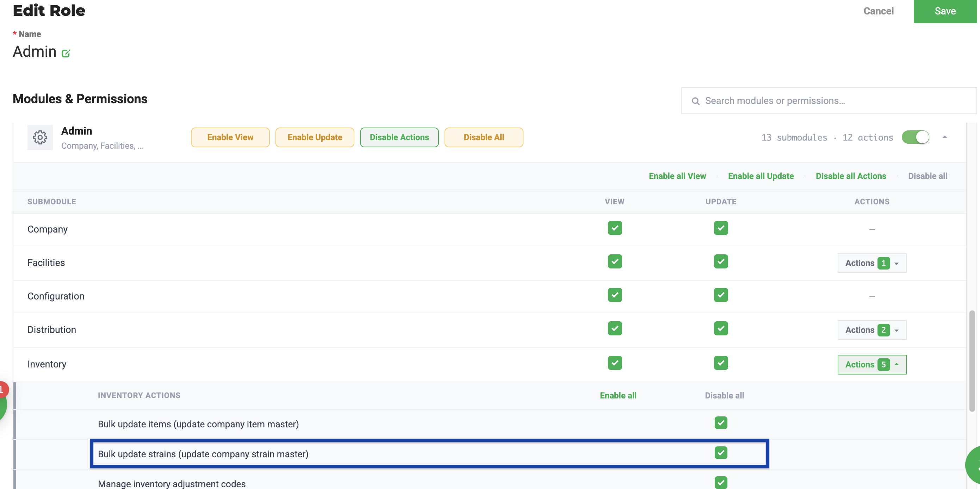Uncheck Inventory Update checkbox
The image size is (980, 489).
click(721, 364)
